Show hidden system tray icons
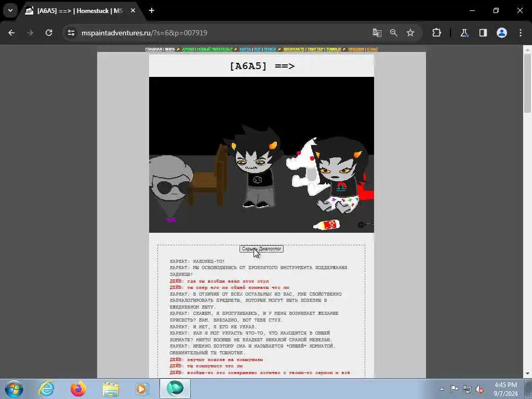Viewport: 532px width, 399px height. click(442, 389)
